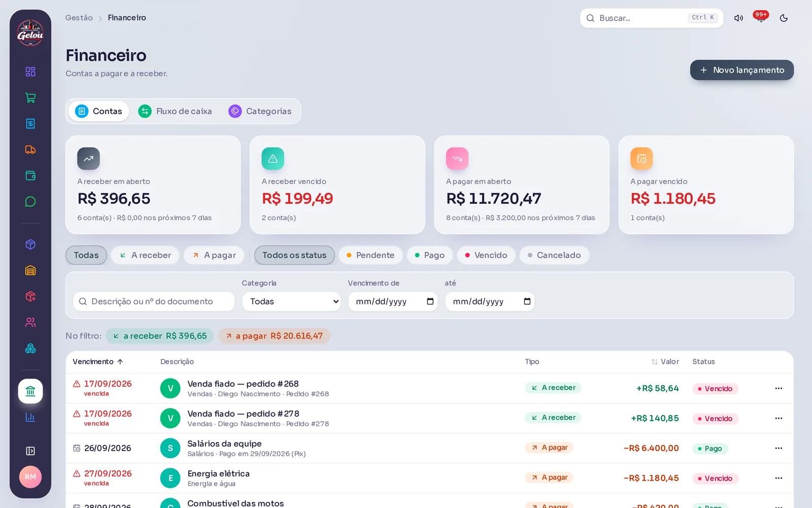Filter by A receber chip
812x508 pixels.
[x=145, y=255]
